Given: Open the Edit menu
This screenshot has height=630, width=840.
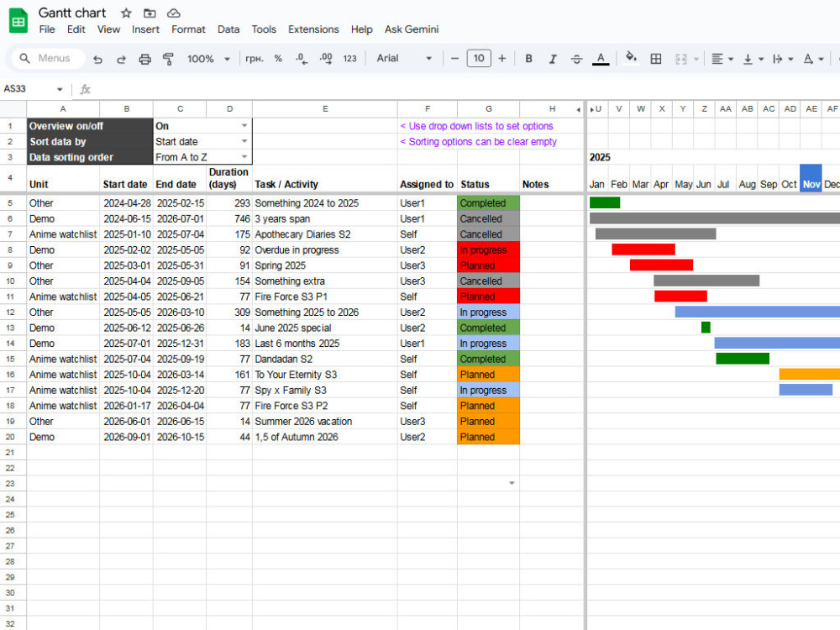Looking at the screenshot, I should (76, 29).
